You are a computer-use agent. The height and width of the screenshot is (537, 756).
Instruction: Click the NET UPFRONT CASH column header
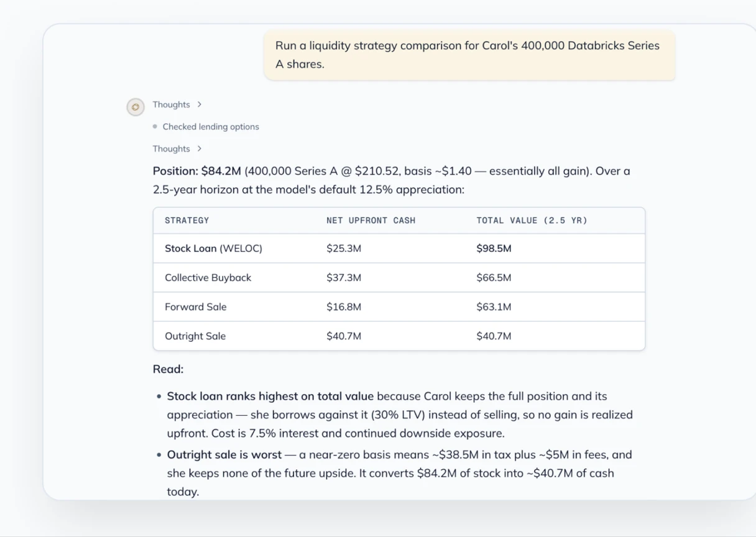371,221
